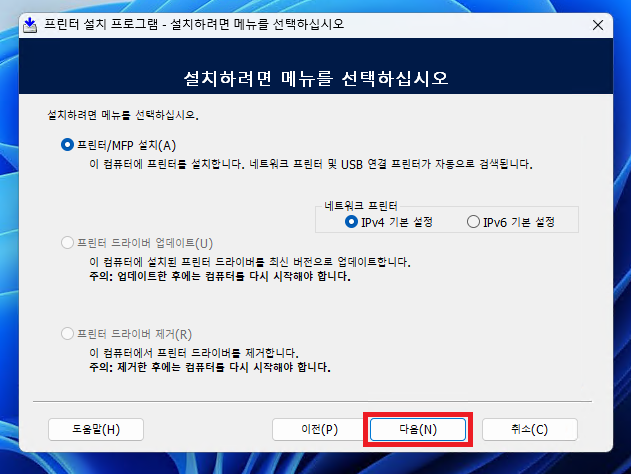
Task: Proceed with the 다음(N) button
Action: [x=417, y=429]
